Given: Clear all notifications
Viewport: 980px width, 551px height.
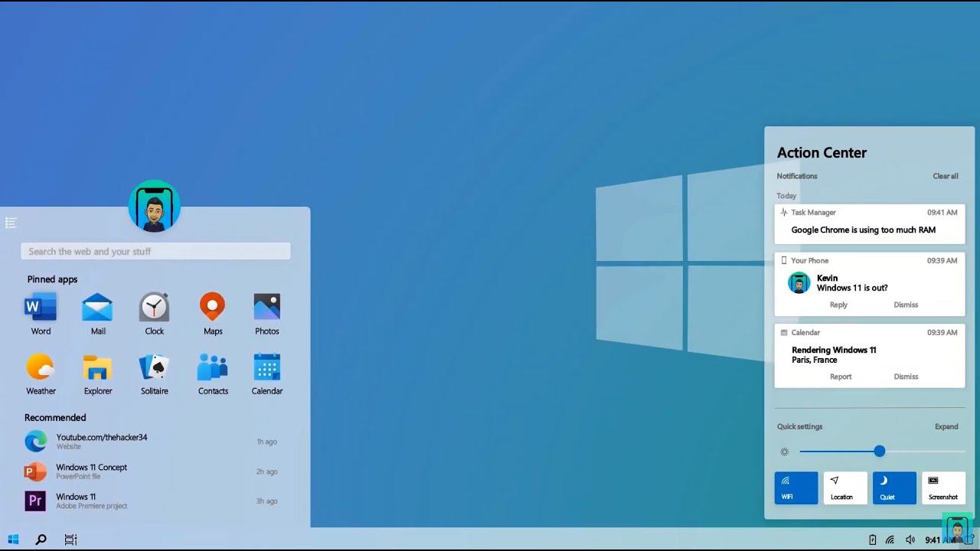Looking at the screenshot, I should (946, 176).
